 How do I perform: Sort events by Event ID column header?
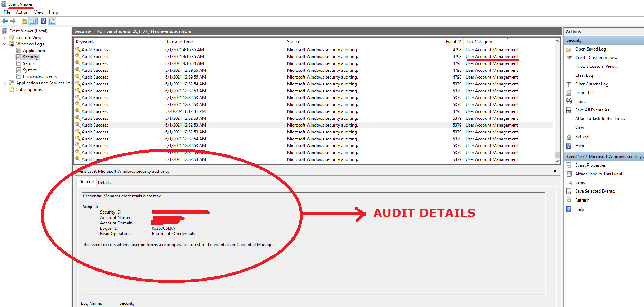[419, 42]
